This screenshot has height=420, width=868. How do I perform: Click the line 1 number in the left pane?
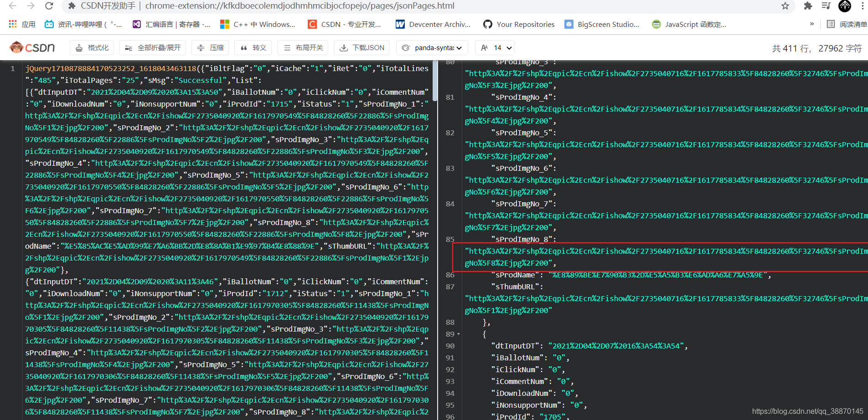pyautogui.click(x=13, y=68)
